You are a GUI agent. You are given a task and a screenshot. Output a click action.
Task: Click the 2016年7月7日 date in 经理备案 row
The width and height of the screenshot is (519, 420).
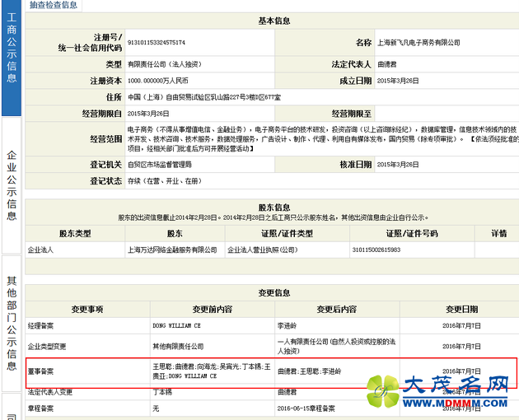(x=461, y=326)
